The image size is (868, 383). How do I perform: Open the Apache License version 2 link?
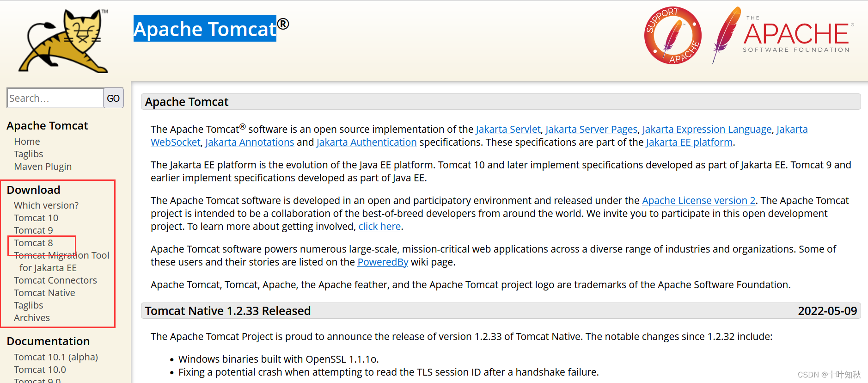pyautogui.click(x=699, y=201)
